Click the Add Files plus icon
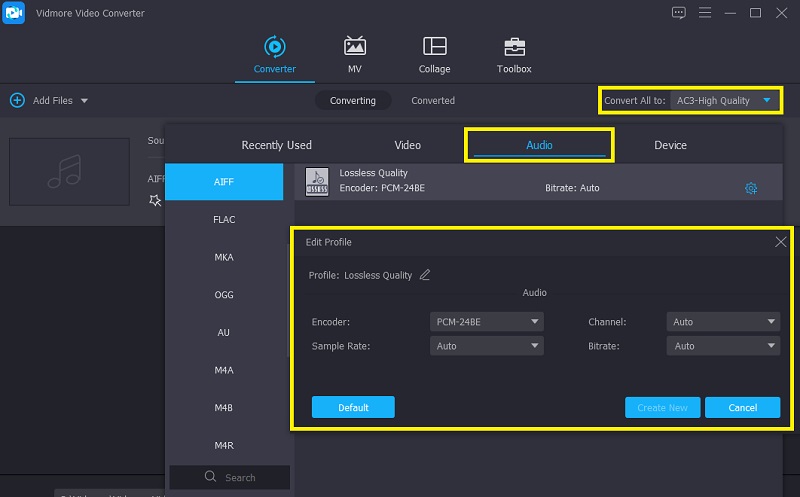800x497 pixels. (x=17, y=100)
